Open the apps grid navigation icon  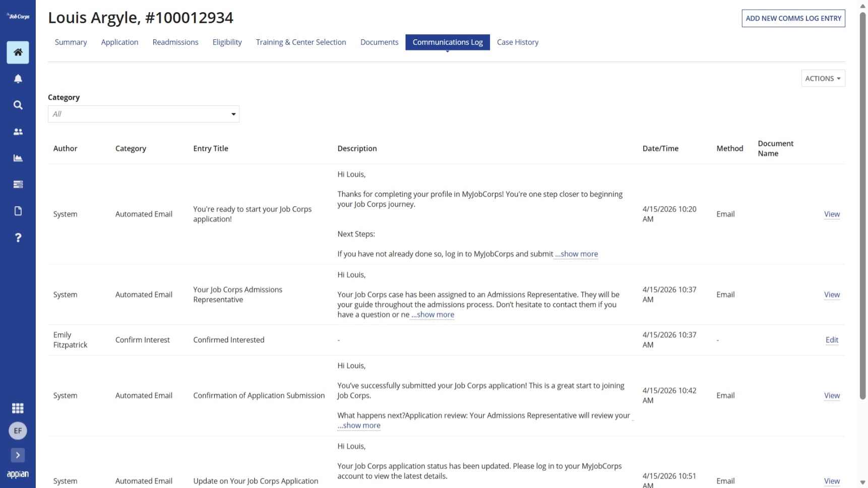18,408
